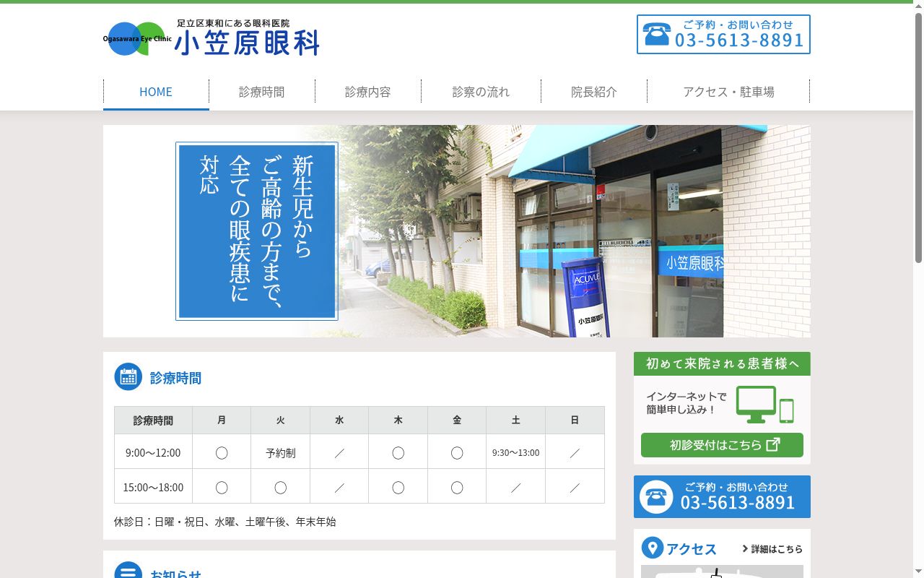Click the 9:00〜12:00 time row label
The image size is (924, 578).
pos(153,452)
